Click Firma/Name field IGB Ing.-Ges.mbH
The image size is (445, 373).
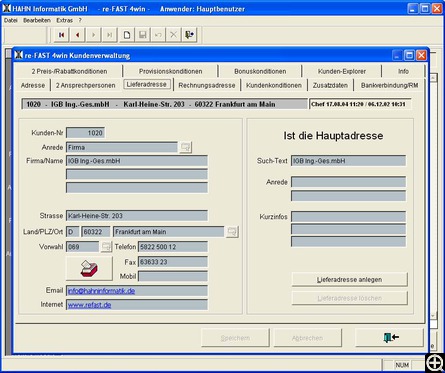[137, 161]
